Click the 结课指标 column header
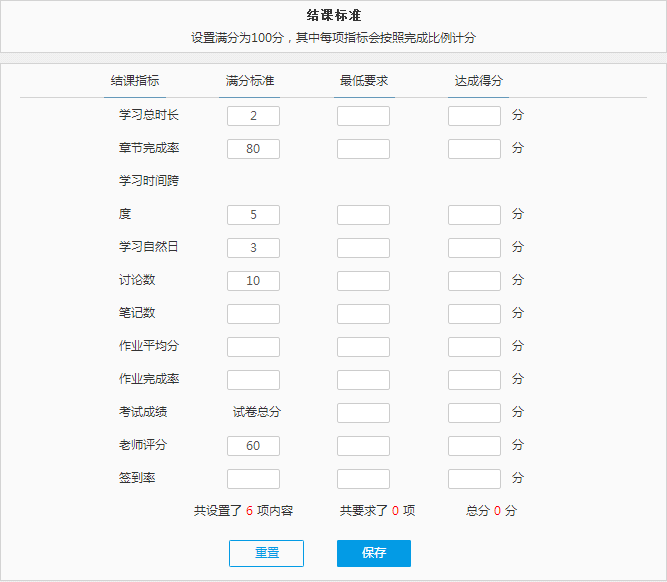Image resolution: width=667 pixels, height=582 pixels. tap(135, 81)
